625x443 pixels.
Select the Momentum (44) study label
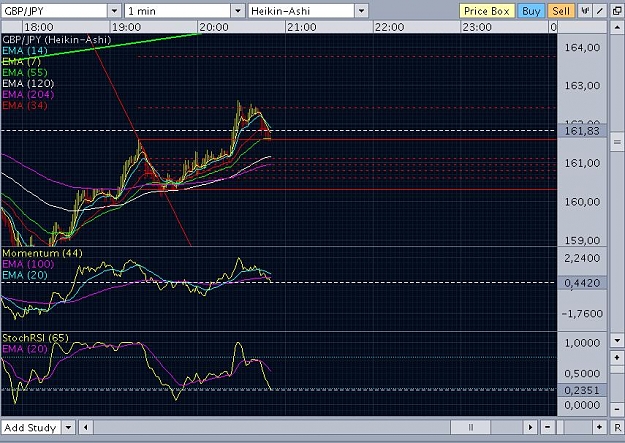(x=42, y=253)
